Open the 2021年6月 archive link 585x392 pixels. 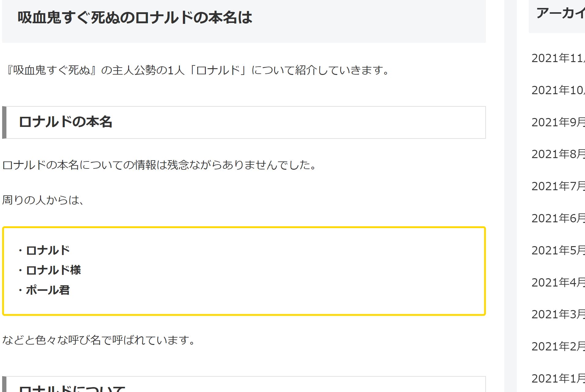pos(558,218)
